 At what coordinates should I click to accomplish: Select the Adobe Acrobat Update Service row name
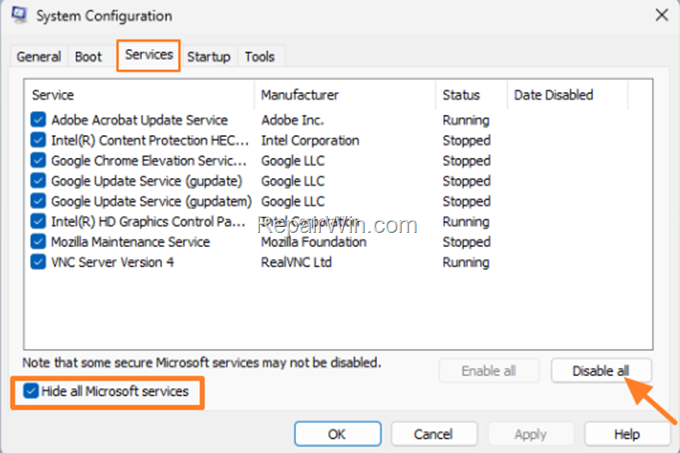(140, 120)
